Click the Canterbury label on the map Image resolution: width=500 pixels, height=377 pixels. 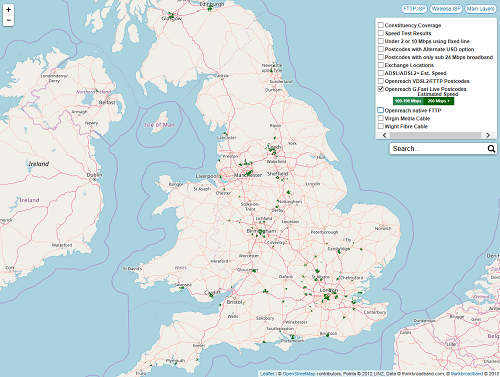click(375, 312)
